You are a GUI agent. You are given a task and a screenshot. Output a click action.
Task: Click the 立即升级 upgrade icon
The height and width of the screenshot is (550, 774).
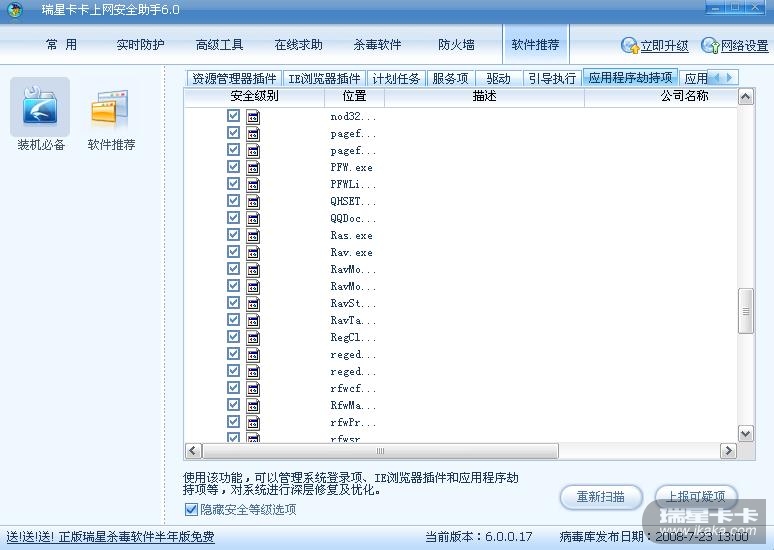pyautogui.click(x=631, y=46)
